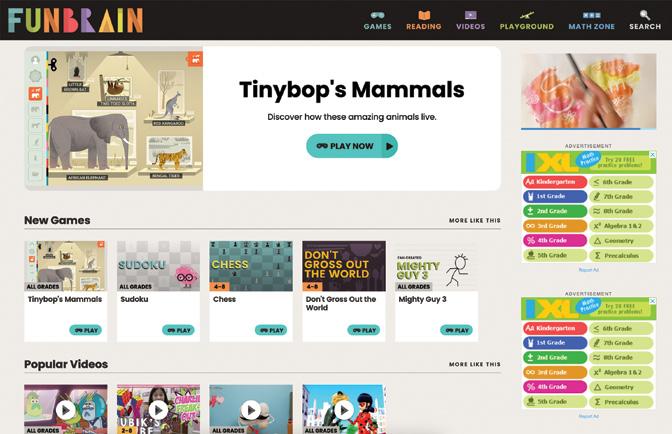Screen dimensions: 672x434
Task: Open the Mighty Guy 3 thumbnail
Action: [x=436, y=266]
